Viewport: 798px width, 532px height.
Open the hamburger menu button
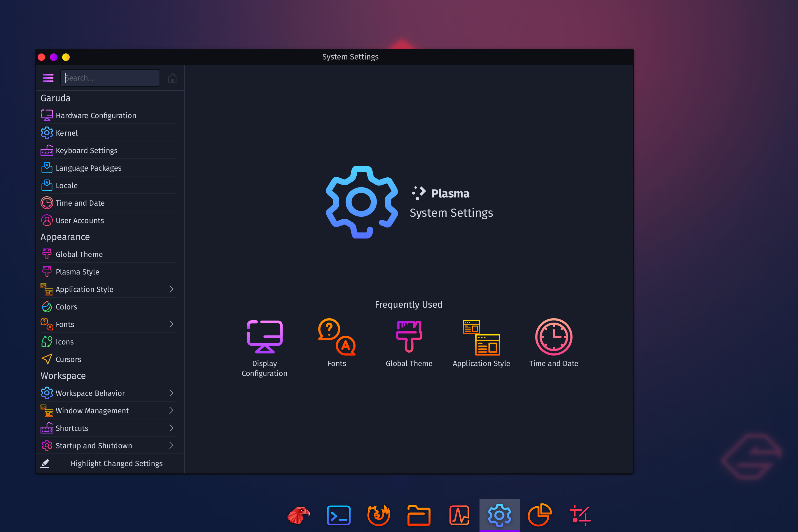[x=48, y=78]
